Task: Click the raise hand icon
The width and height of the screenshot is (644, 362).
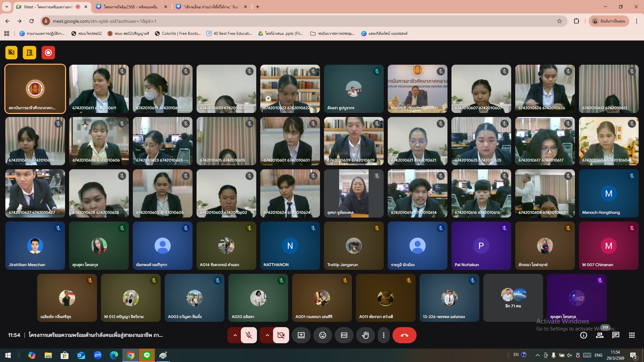Action: (365, 335)
